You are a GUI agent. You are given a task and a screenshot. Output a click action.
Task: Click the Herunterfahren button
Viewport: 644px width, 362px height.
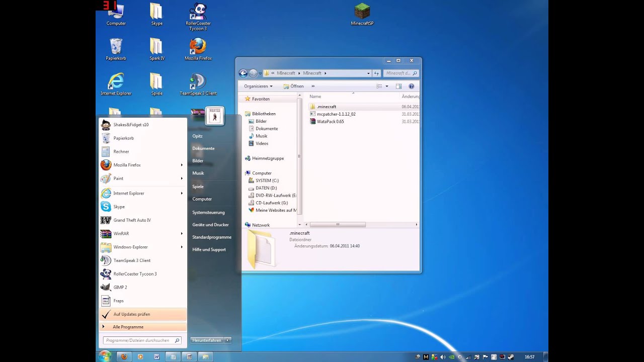pyautogui.click(x=207, y=340)
